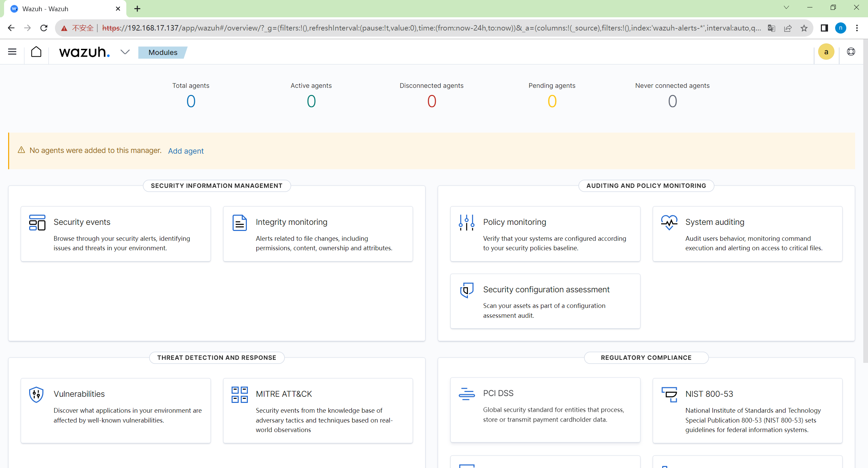Click Security configuration assessment shield icon
The height and width of the screenshot is (468, 868).
467,290
